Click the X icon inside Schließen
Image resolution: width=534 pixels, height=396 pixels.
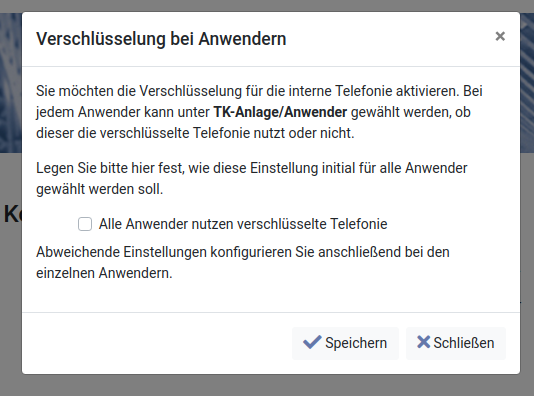point(423,342)
